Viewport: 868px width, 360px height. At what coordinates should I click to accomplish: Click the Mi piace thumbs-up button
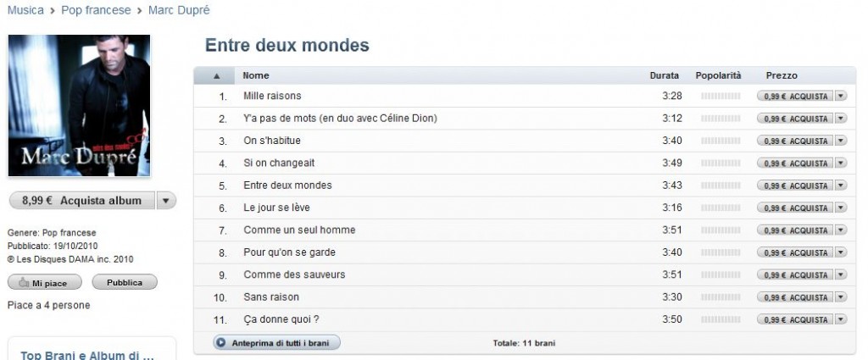point(44,283)
